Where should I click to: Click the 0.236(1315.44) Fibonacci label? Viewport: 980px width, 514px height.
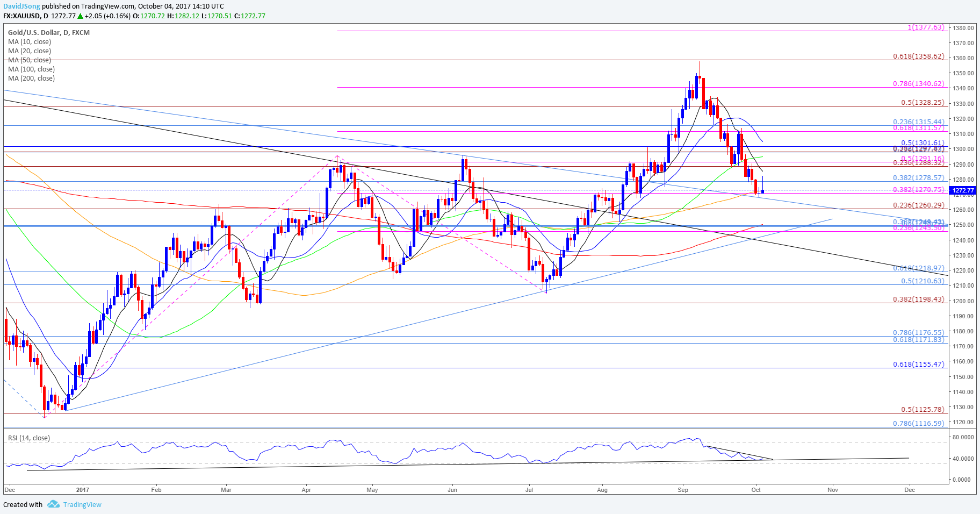(918, 122)
